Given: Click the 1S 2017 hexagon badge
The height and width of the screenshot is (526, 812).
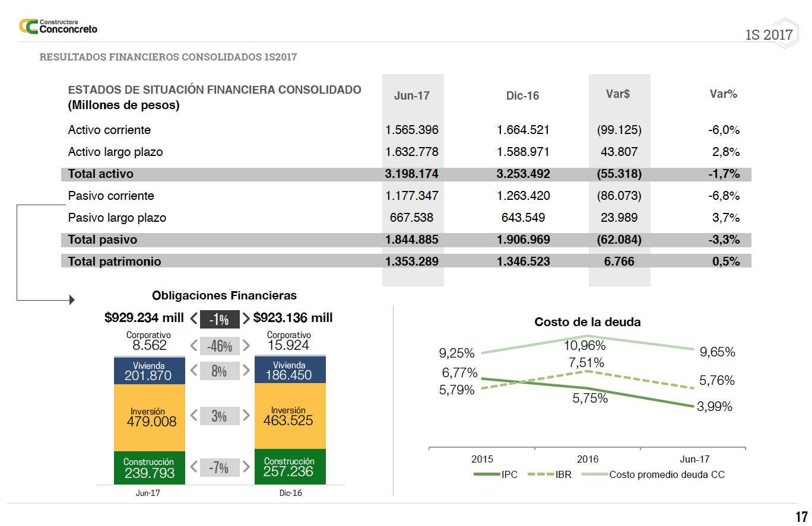Looking at the screenshot, I should point(769,34).
